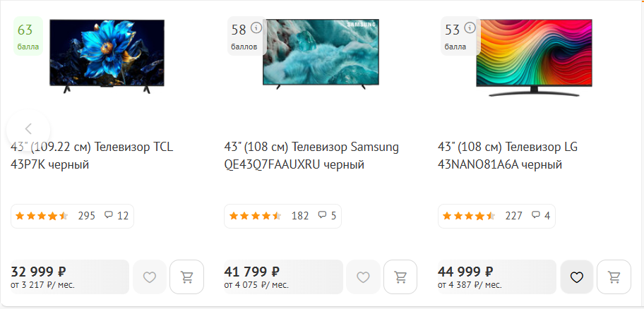Toggle favorite heart for LG 43NANO81A6A
The height and width of the screenshot is (309, 644).
pyautogui.click(x=577, y=277)
